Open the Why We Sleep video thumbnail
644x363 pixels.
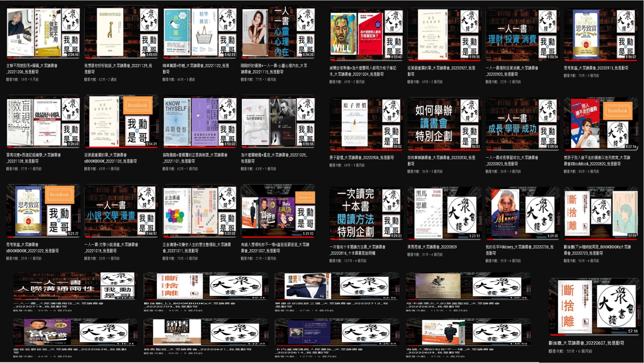point(278,122)
